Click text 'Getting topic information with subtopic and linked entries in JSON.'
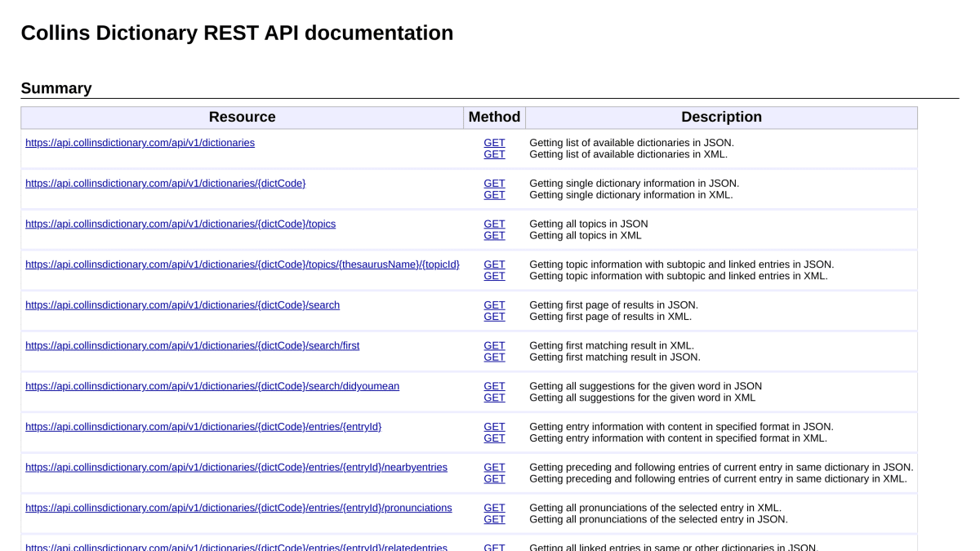 click(x=682, y=264)
